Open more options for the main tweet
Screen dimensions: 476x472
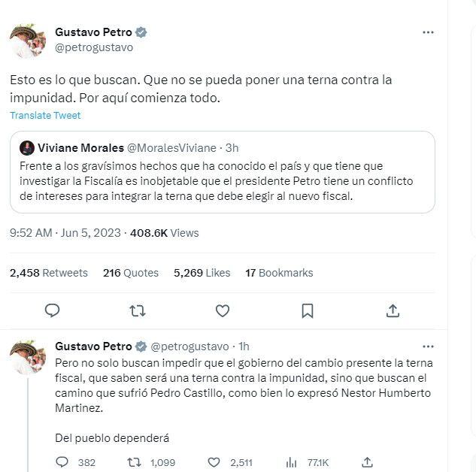coord(428,32)
